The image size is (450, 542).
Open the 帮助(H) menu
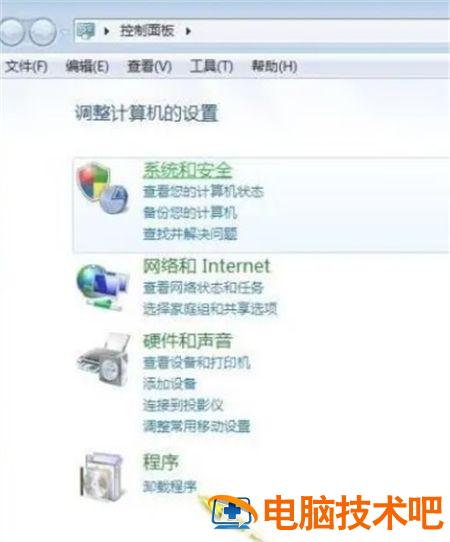click(x=274, y=66)
